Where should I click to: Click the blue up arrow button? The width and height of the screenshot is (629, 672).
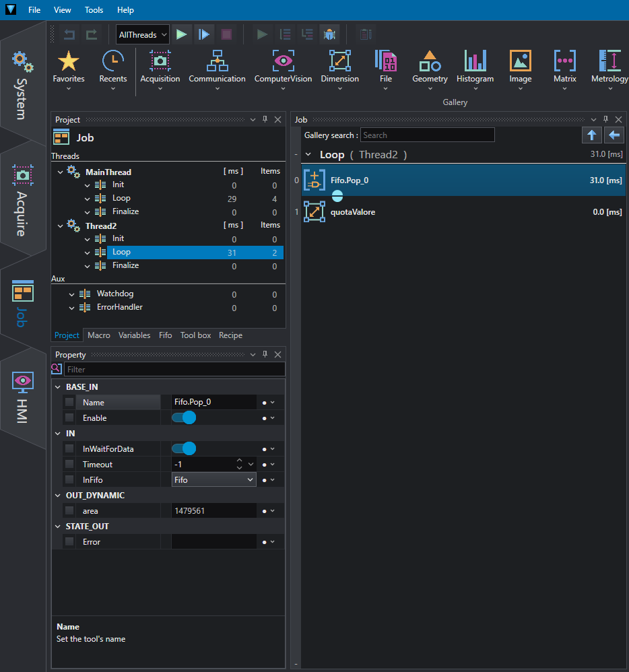pyautogui.click(x=592, y=135)
